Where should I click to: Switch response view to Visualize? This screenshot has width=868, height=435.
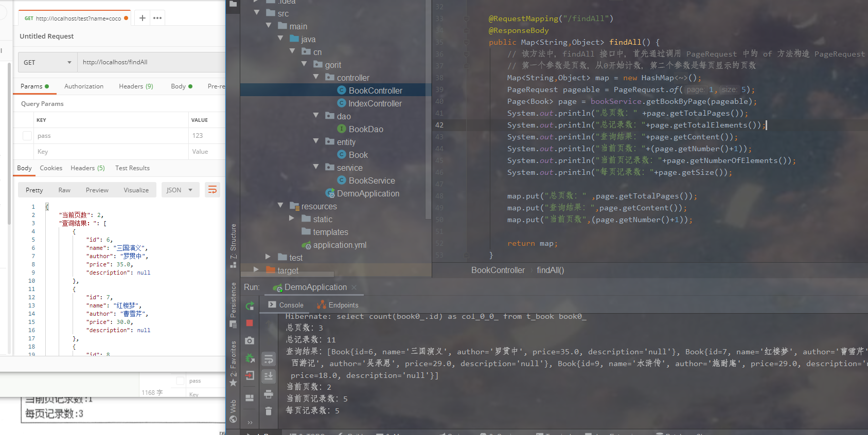tap(136, 190)
